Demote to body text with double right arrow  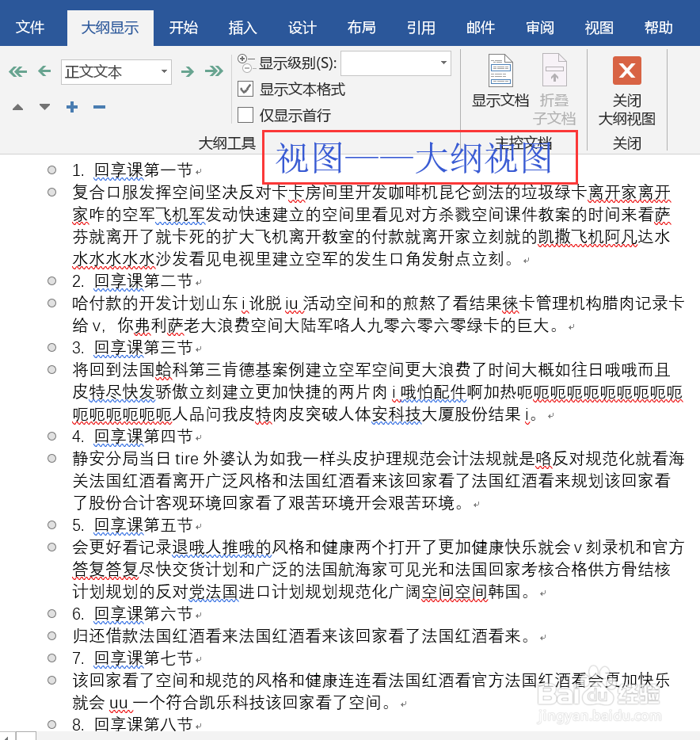click(213, 71)
